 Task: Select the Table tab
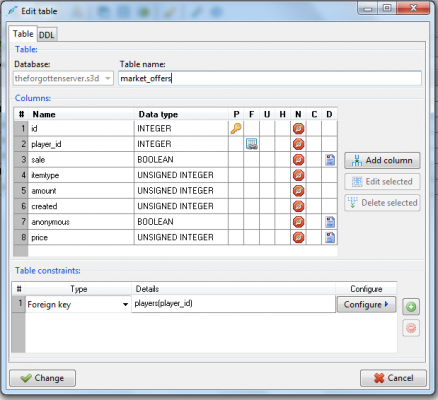tap(23, 34)
